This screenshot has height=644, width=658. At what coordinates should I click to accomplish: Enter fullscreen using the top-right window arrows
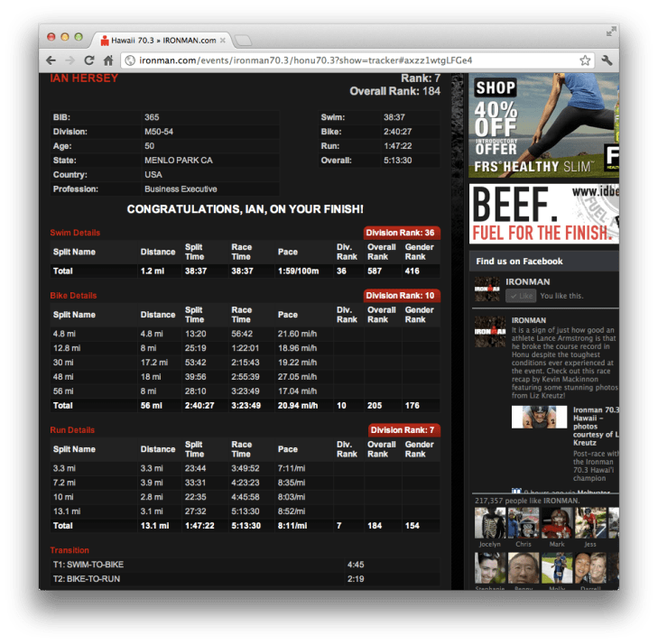coord(610,32)
